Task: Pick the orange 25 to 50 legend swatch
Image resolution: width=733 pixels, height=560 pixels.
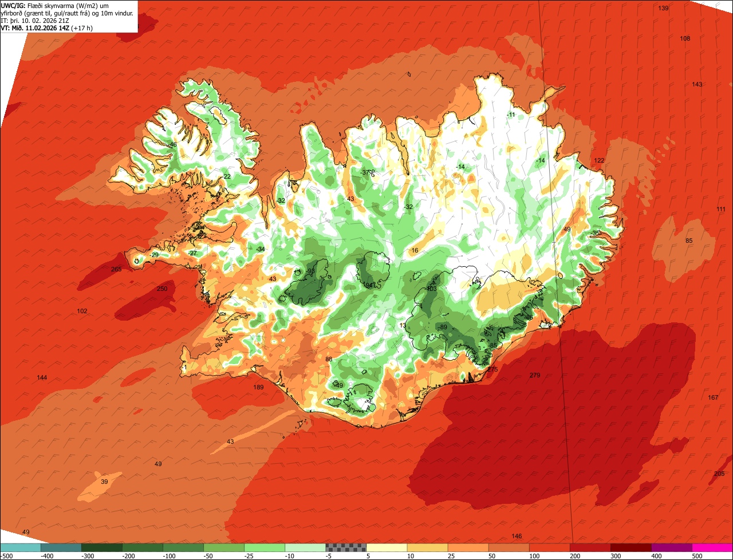Action: pos(467,547)
